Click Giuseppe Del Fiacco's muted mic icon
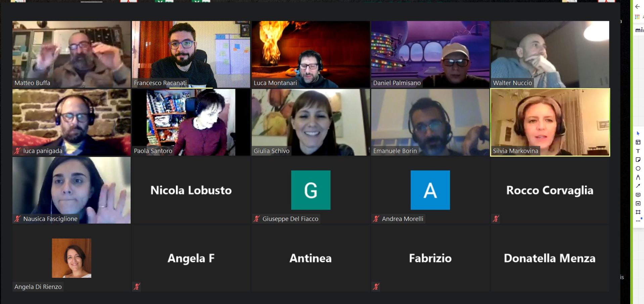Image resolution: width=644 pixels, height=304 pixels. click(x=257, y=219)
